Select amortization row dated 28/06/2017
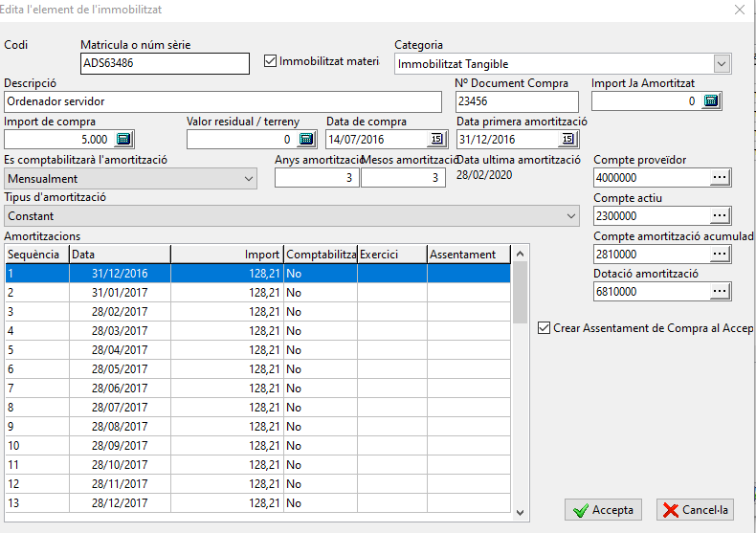 click(258, 389)
